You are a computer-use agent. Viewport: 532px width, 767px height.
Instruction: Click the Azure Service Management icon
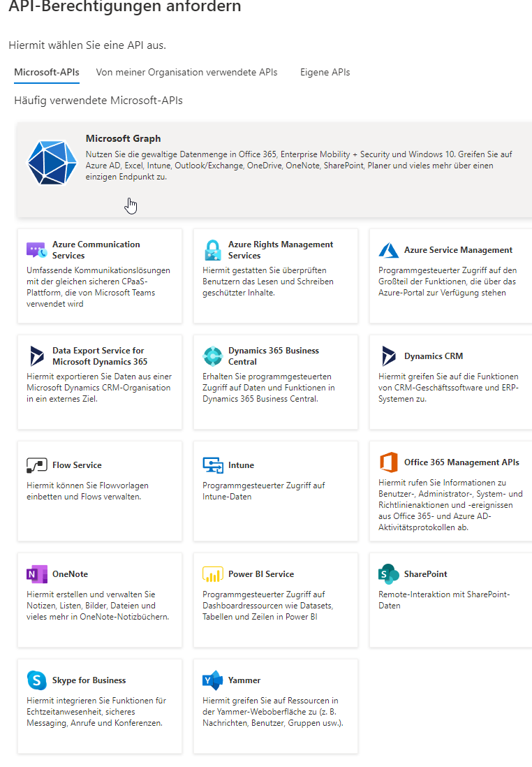click(x=389, y=250)
